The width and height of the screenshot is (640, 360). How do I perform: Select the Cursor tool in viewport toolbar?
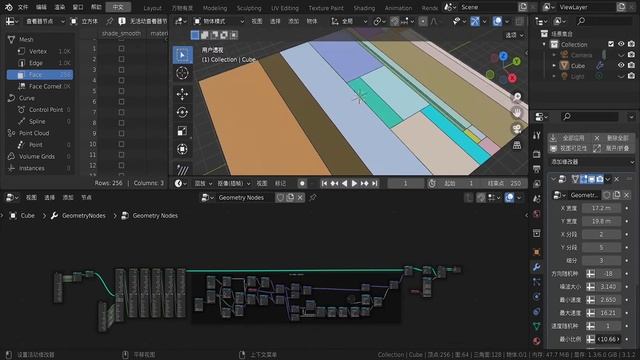tap(182, 73)
